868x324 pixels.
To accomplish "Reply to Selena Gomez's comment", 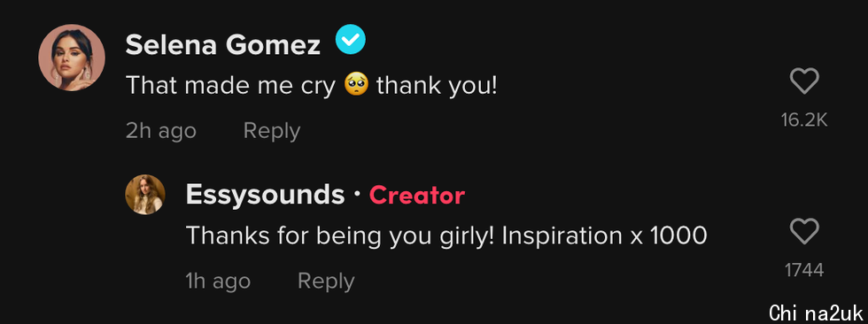I will [272, 131].
